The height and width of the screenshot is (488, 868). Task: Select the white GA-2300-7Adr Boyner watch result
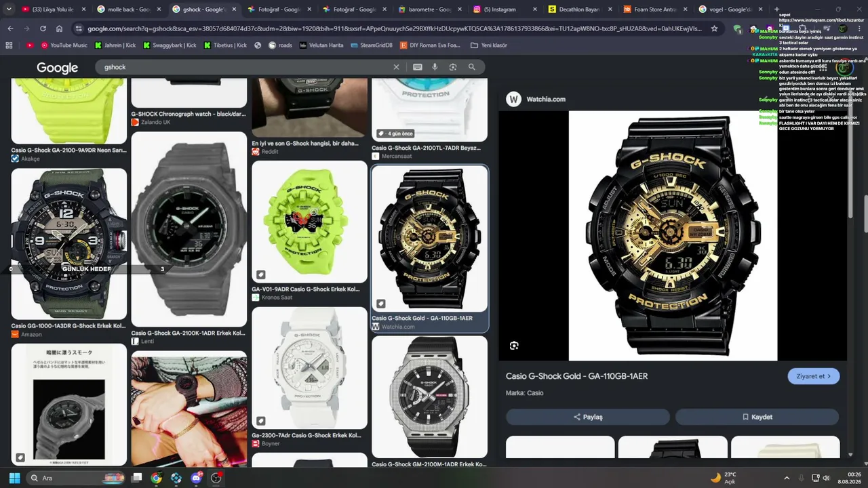click(309, 368)
